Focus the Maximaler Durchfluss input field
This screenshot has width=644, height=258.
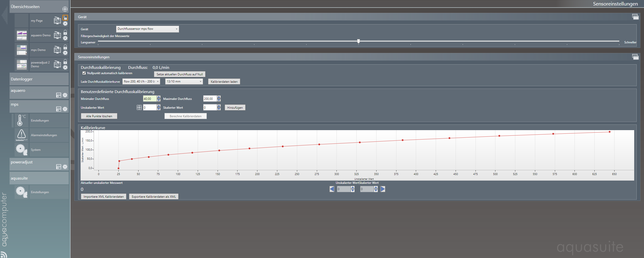[210, 99]
